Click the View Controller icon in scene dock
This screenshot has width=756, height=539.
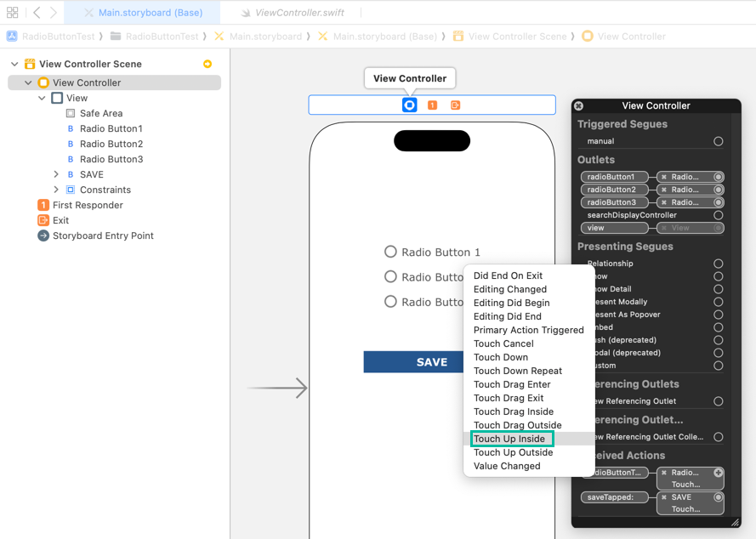(x=409, y=105)
